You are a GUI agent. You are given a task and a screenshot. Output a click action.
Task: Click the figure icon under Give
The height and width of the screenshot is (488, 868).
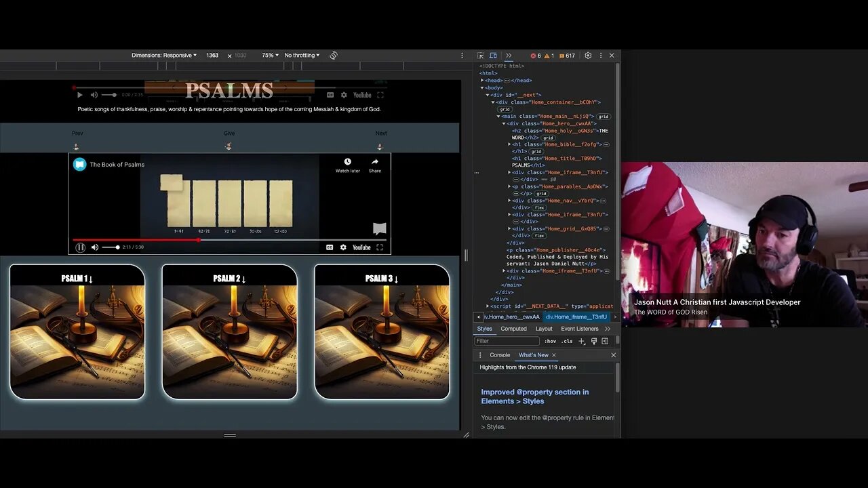[229, 146]
